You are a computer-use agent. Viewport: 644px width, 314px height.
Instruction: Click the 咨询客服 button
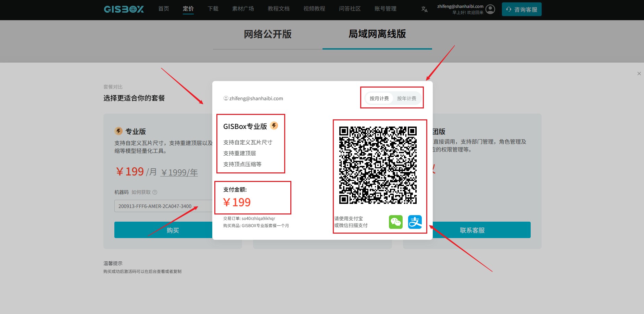(522, 9)
